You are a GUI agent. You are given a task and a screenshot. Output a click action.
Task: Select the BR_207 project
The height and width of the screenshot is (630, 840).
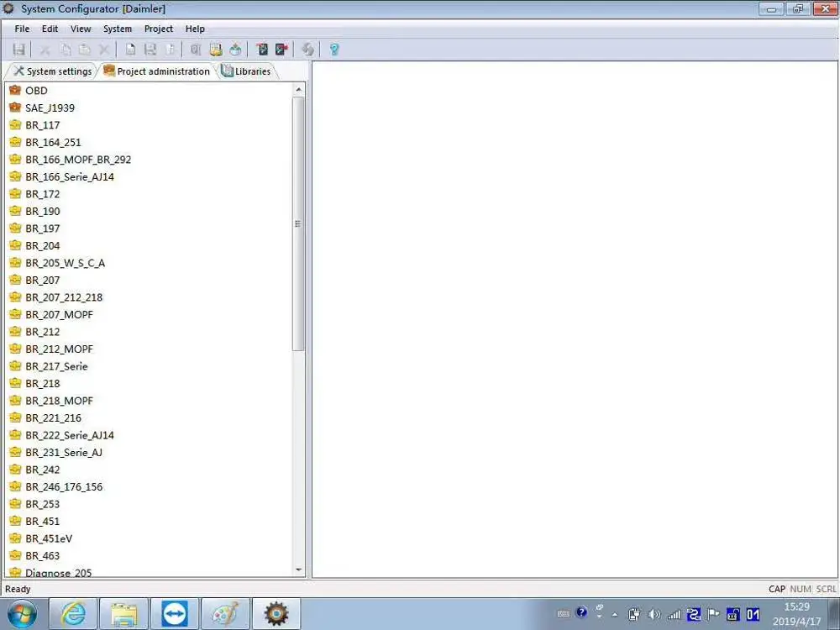(x=43, y=281)
